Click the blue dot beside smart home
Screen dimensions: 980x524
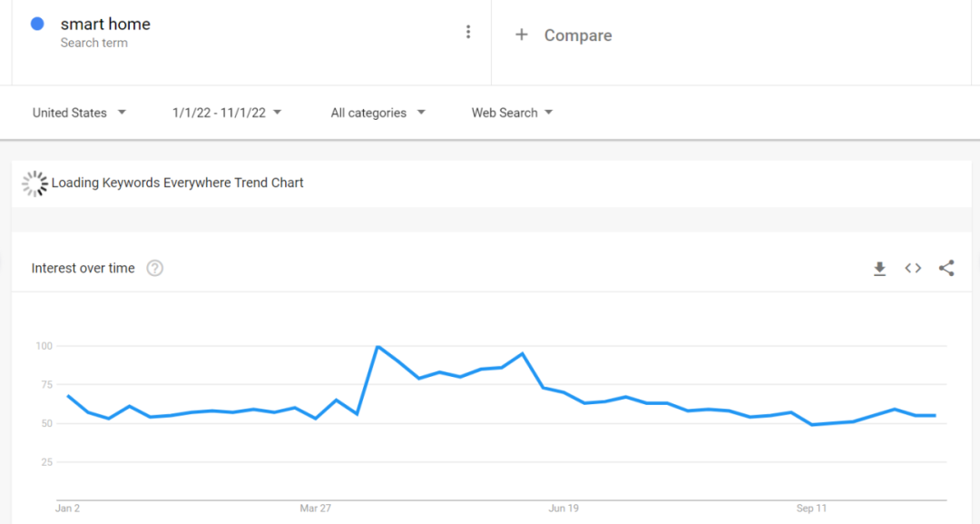[x=37, y=25]
